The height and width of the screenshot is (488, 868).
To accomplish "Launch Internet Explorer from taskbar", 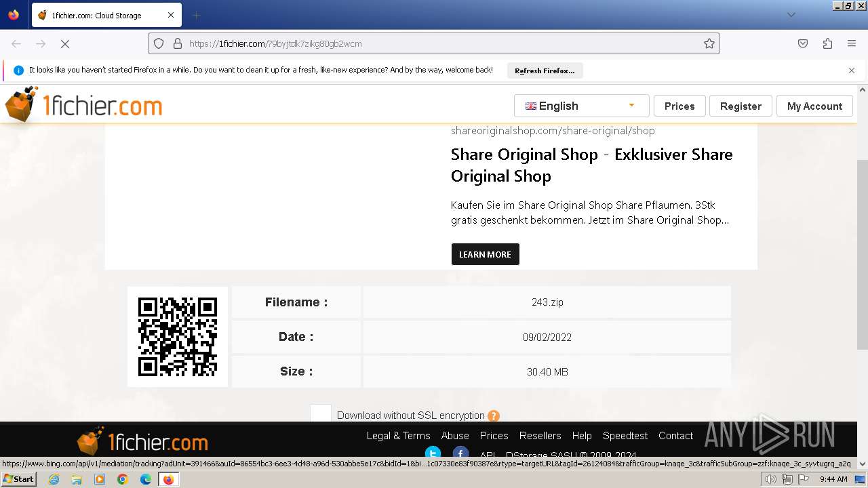I will (54, 479).
